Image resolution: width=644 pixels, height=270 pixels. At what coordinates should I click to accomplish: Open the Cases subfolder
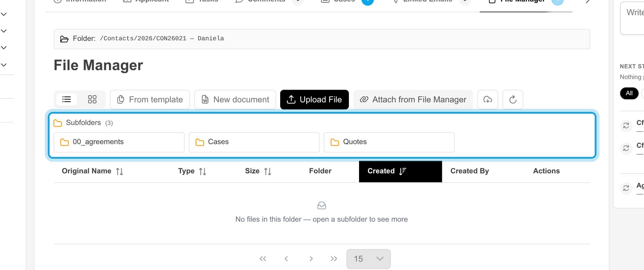coord(254,142)
